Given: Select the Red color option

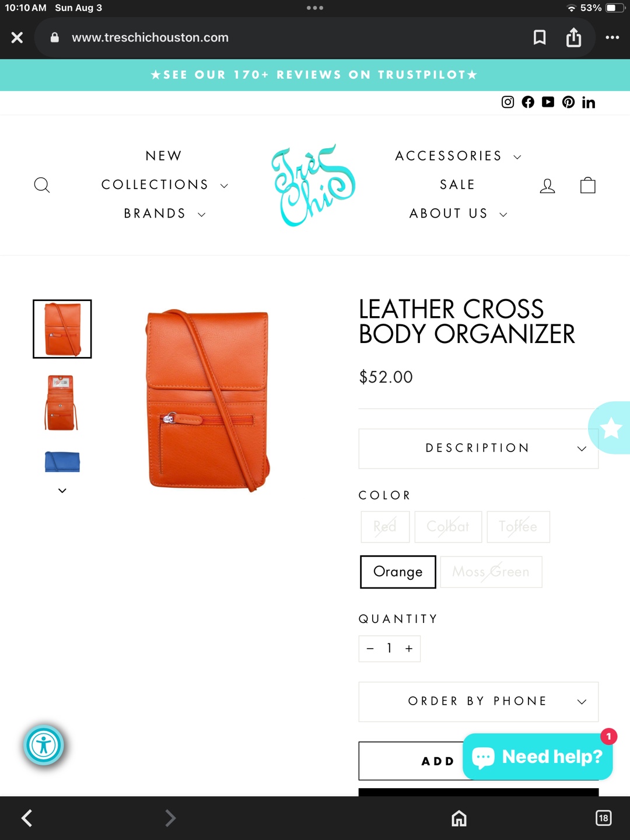Looking at the screenshot, I should [385, 527].
